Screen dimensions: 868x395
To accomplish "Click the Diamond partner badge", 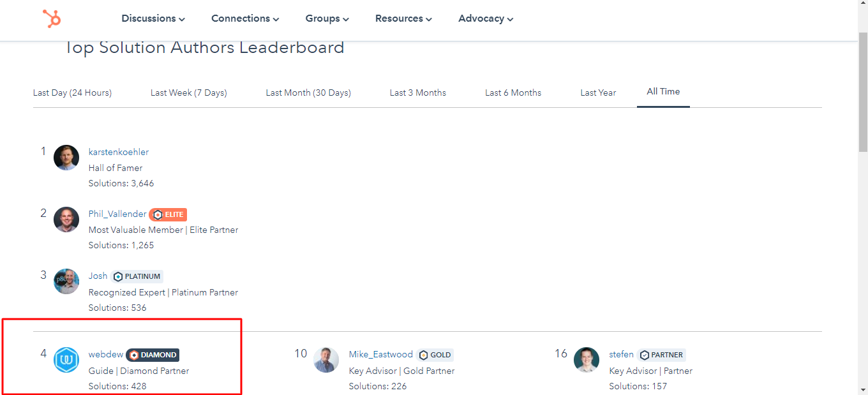I will coord(153,355).
